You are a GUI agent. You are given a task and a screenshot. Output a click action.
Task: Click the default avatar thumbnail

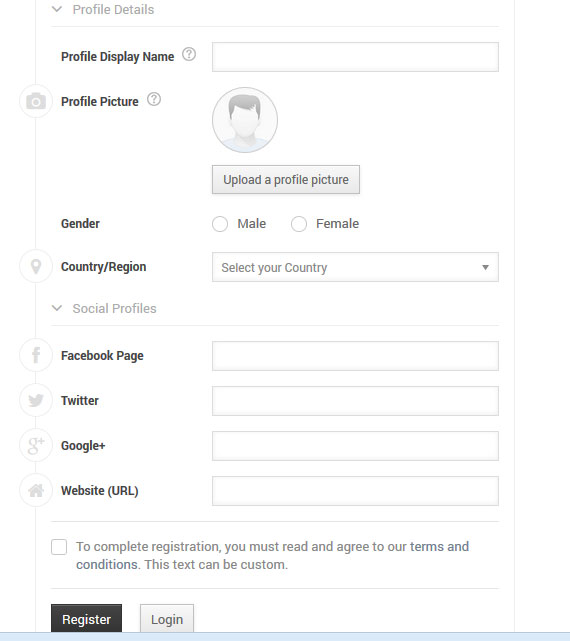pos(245,120)
